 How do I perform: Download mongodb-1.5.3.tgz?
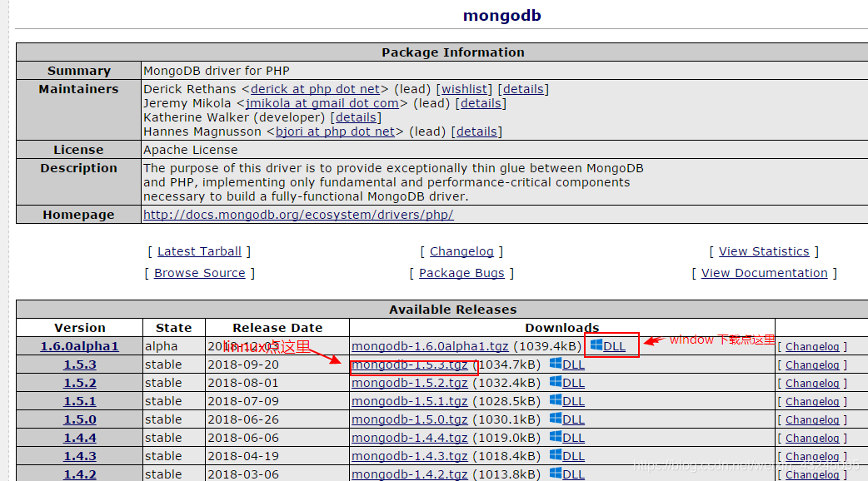[x=410, y=364]
